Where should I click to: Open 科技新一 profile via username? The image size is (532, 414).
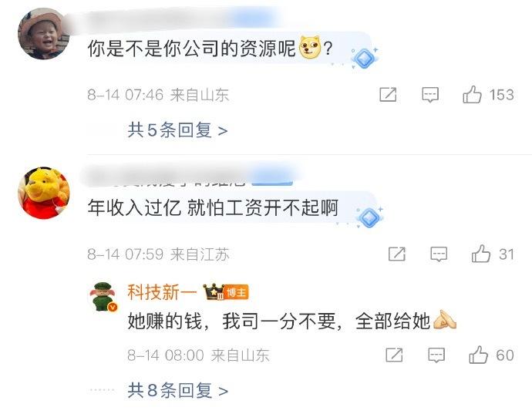(x=162, y=292)
